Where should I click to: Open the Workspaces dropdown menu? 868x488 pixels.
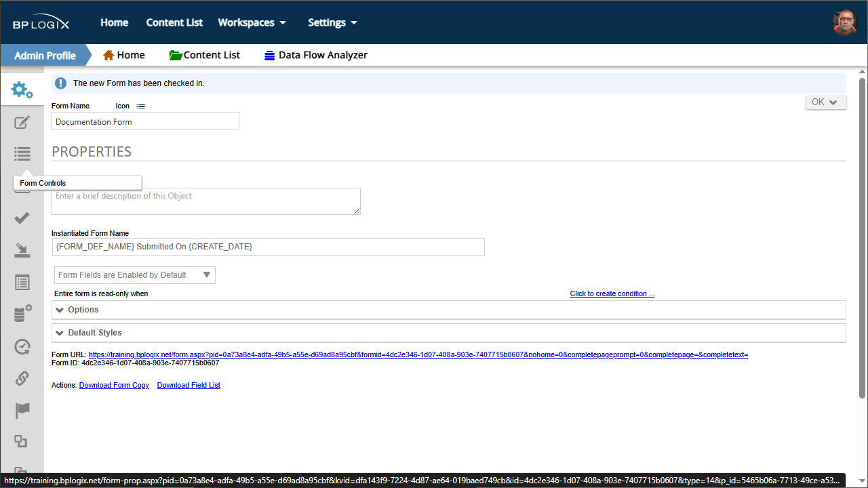coord(252,22)
